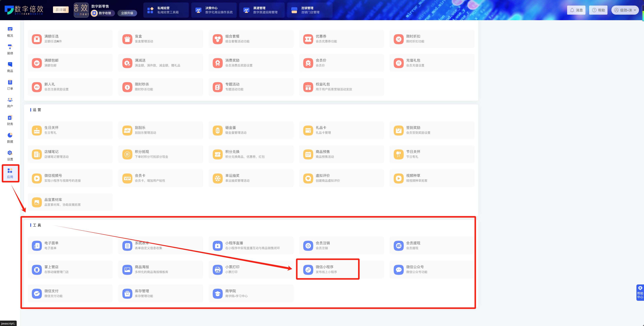Click the 满额任选 title

click(51, 36)
